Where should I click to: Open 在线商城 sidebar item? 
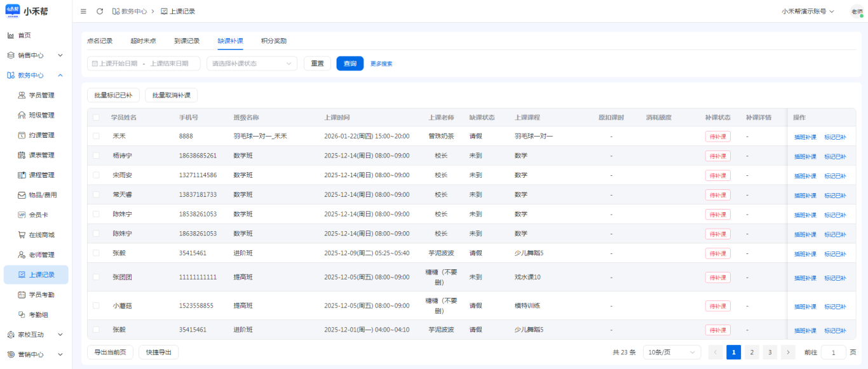point(42,235)
